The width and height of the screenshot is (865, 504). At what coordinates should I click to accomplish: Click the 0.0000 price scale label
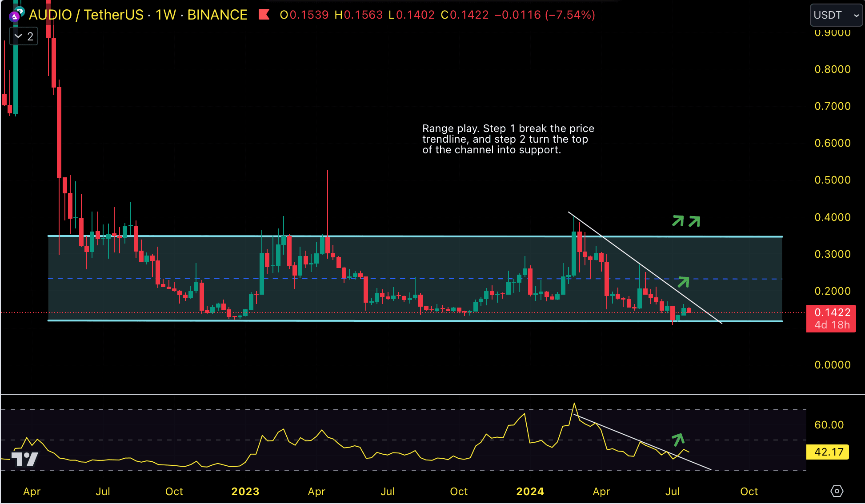tap(833, 365)
